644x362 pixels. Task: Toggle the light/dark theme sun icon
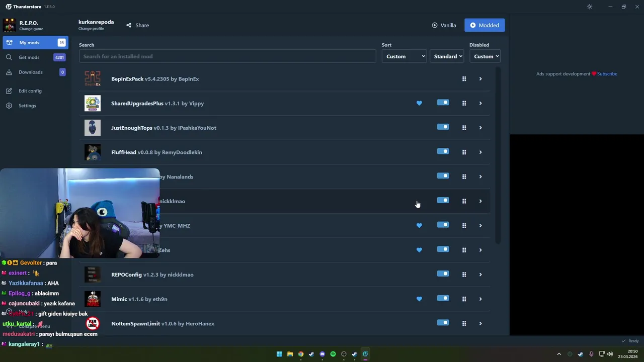point(590,7)
